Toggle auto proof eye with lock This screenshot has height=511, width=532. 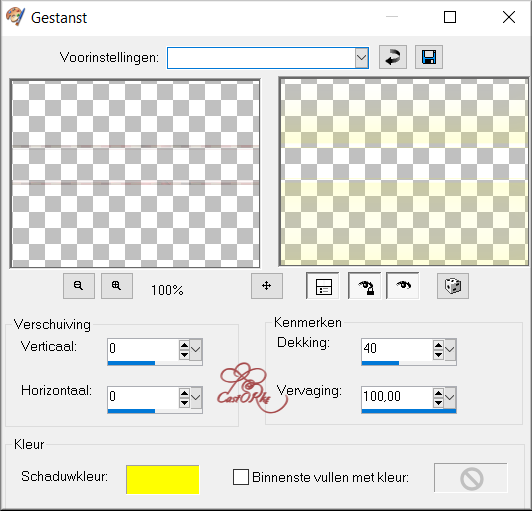coord(364,286)
